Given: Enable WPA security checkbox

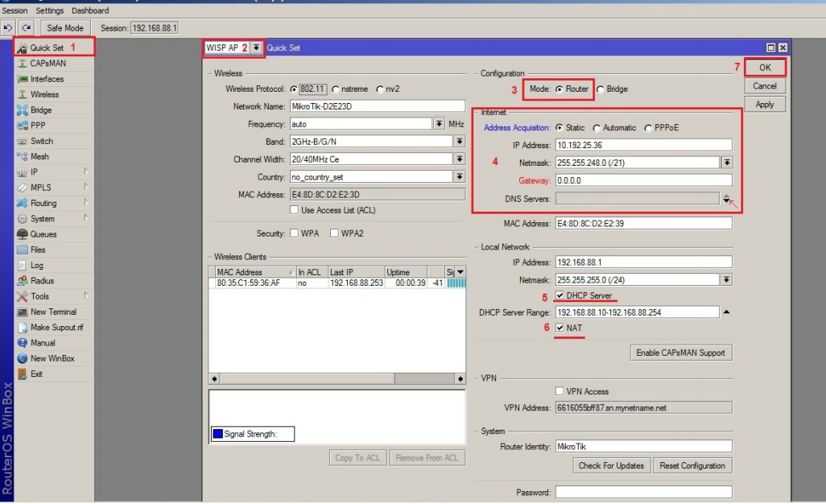Looking at the screenshot, I should pyautogui.click(x=294, y=233).
